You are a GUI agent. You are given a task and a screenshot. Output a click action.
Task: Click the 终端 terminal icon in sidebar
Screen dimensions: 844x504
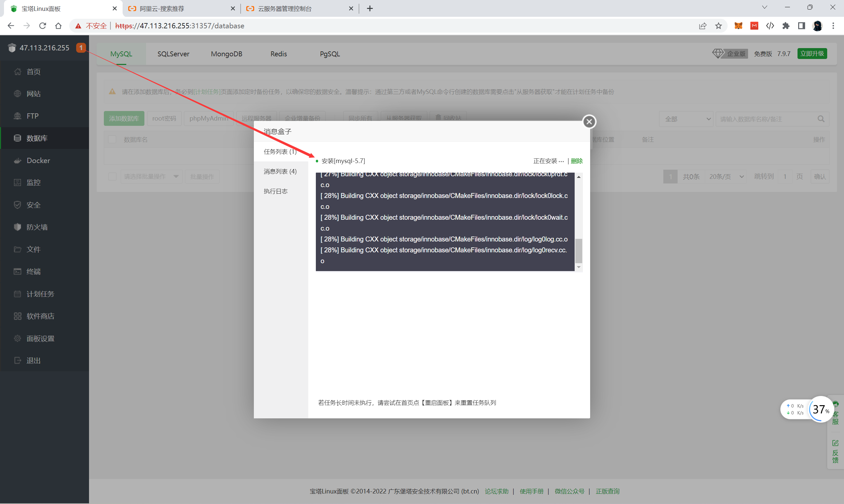[18, 271]
